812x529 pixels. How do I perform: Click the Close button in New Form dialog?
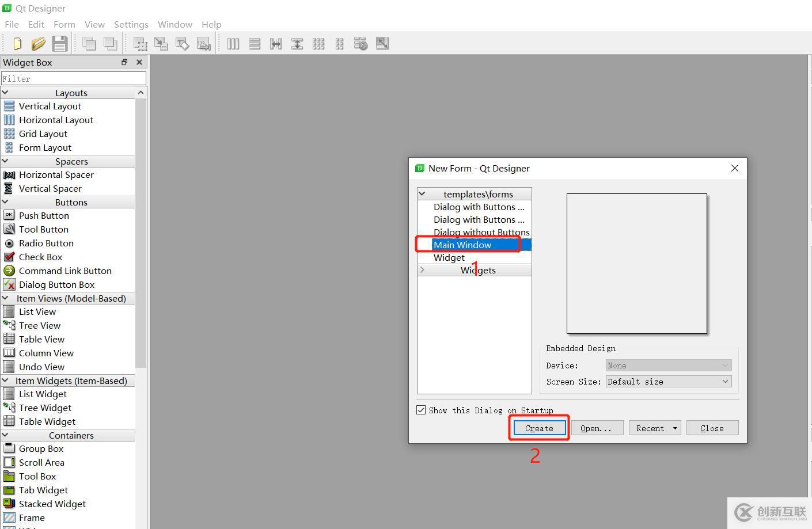(712, 428)
